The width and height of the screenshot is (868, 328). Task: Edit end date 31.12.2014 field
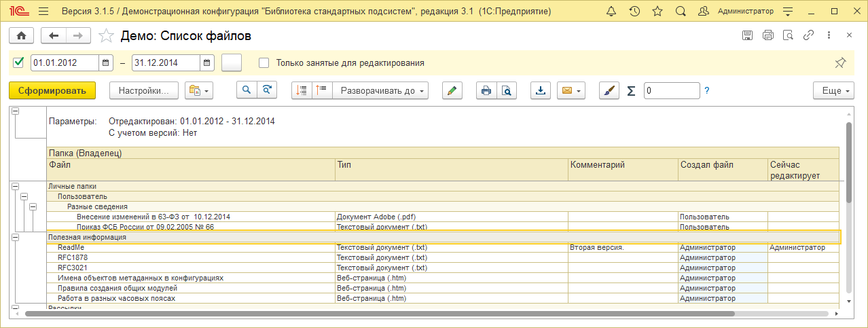point(166,62)
